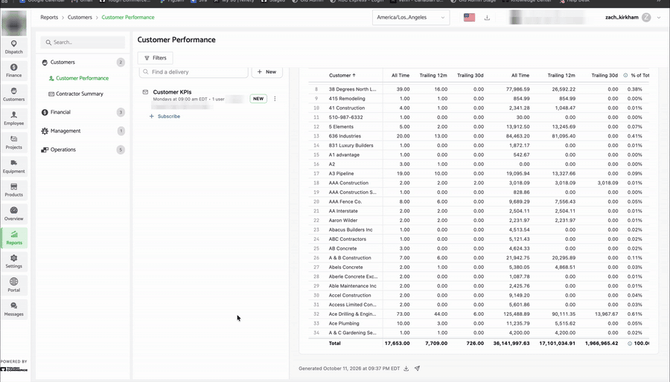
Task: Click the Customer KPIs calendar icon
Action: point(145,92)
